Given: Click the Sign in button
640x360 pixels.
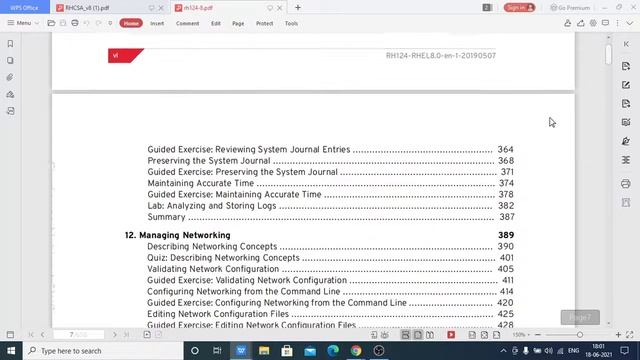Looking at the screenshot, I should 519,8.
